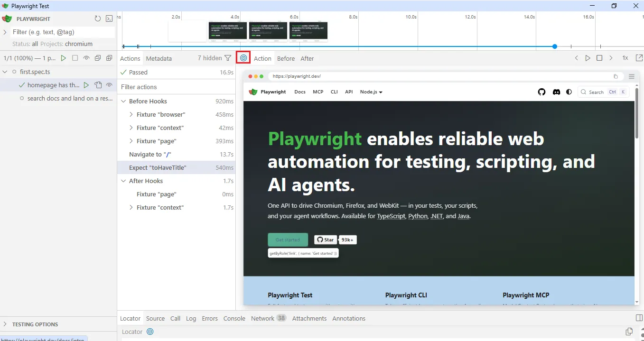
Task: Click the Get started button on the page
Action: [x=288, y=240]
